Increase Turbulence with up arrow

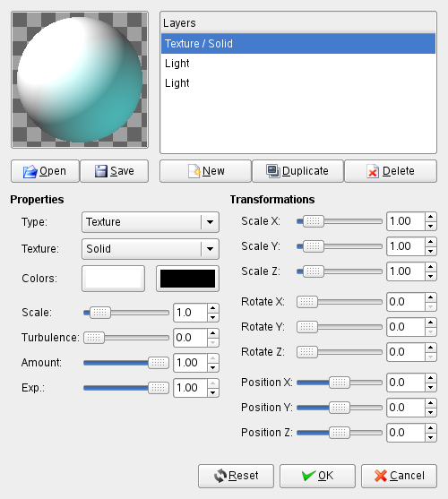[213, 333]
